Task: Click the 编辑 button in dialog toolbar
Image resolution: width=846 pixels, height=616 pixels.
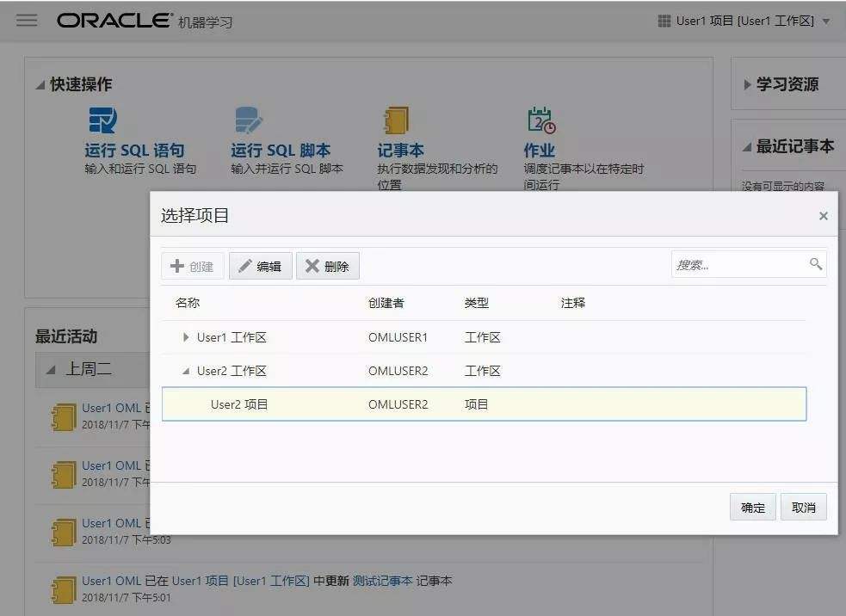Action: (261, 266)
